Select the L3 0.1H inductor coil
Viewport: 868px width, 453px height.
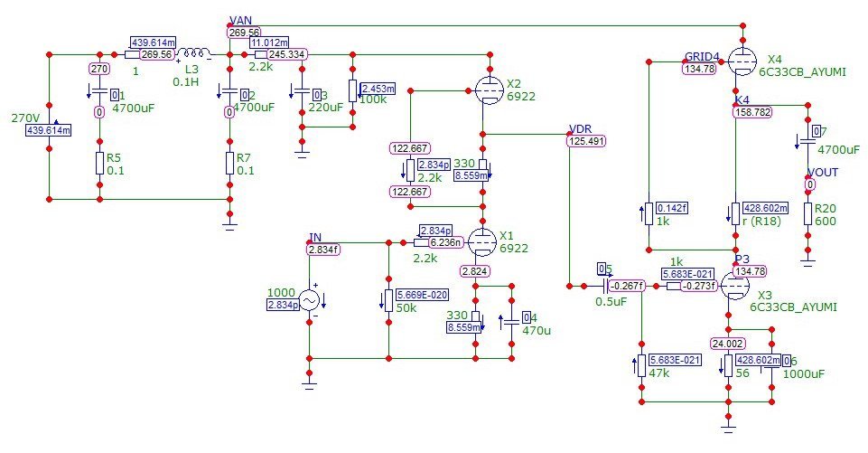point(193,53)
